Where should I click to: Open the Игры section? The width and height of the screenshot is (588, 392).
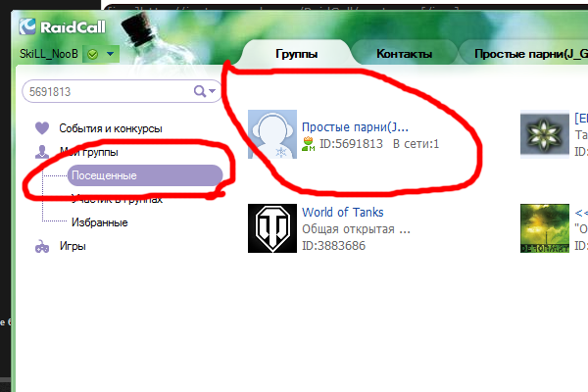[73, 247]
